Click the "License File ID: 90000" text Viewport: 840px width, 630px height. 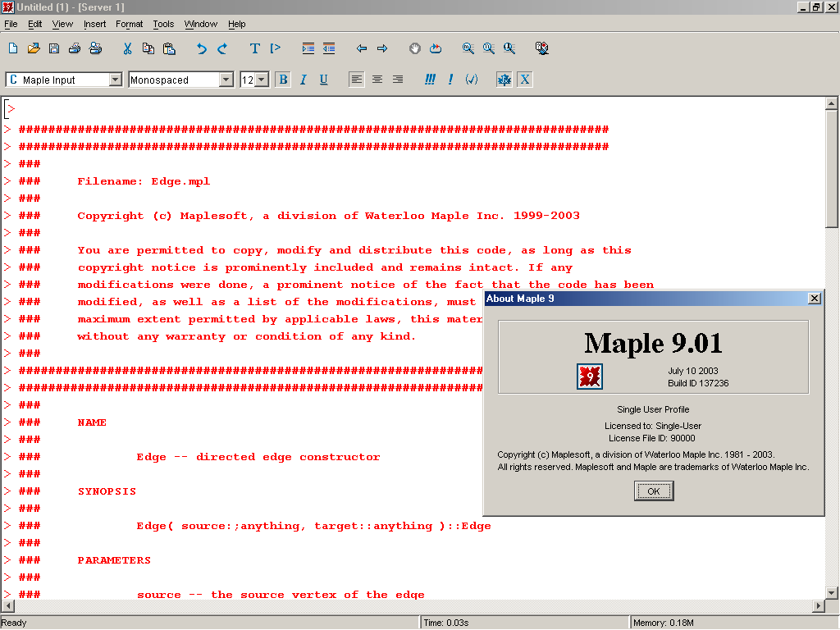point(652,438)
